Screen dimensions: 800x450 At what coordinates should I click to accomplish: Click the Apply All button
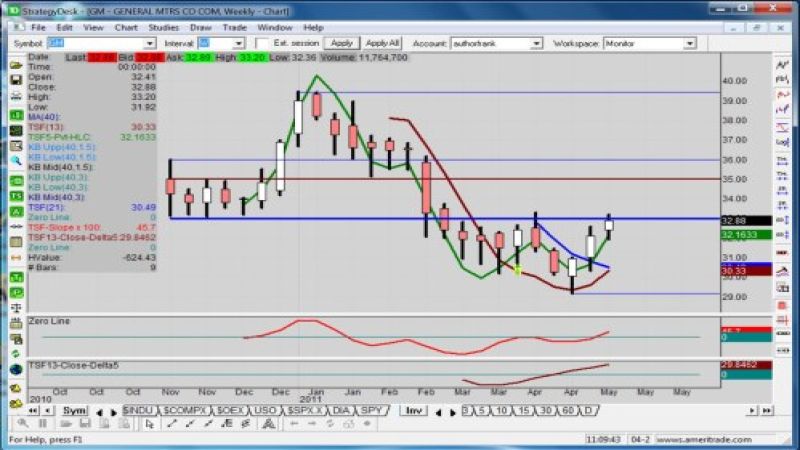pyautogui.click(x=382, y=43)
